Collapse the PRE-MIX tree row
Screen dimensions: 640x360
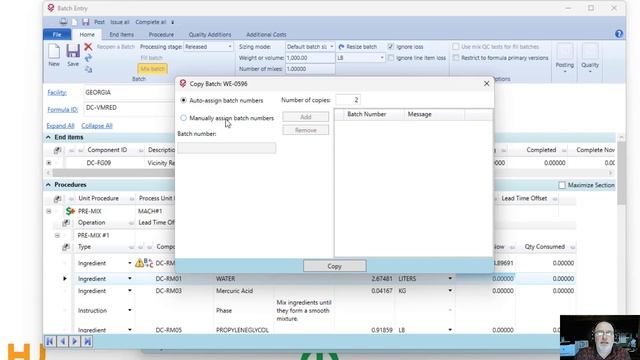pyautogui.click(x=49, y=211)
